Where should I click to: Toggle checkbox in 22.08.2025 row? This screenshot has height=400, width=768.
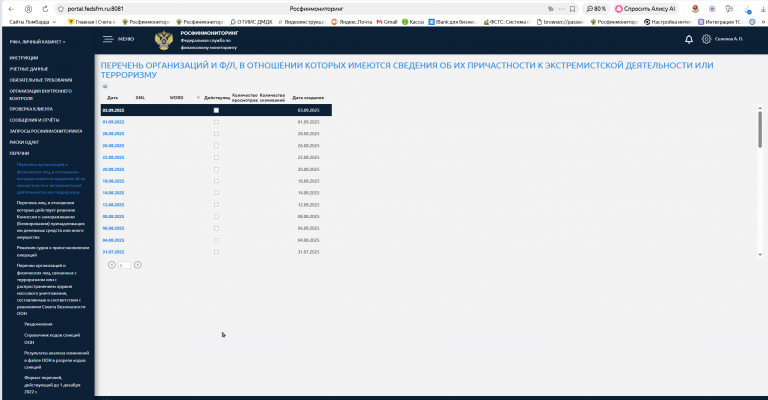click(216, 157)
